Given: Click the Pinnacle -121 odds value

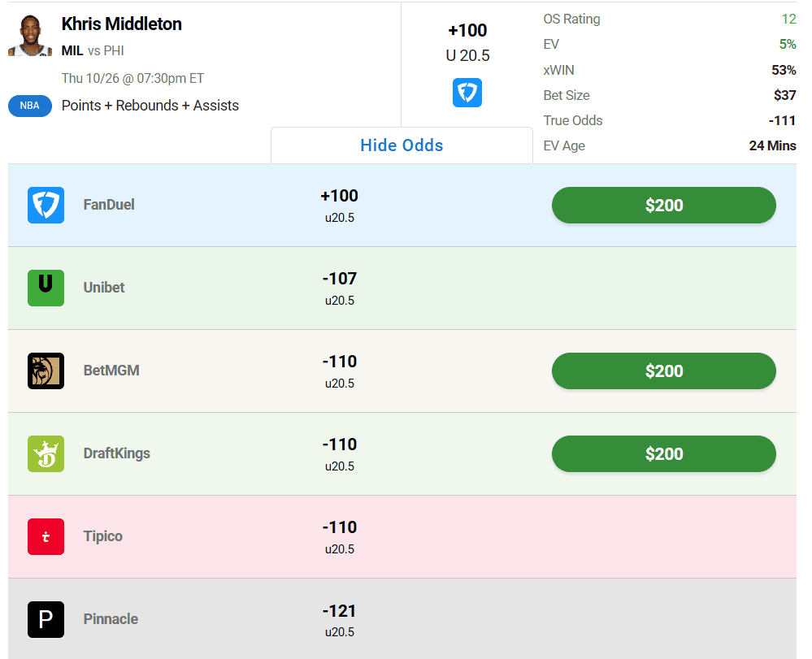Looking at the screenshot, I should pos(339,611).
